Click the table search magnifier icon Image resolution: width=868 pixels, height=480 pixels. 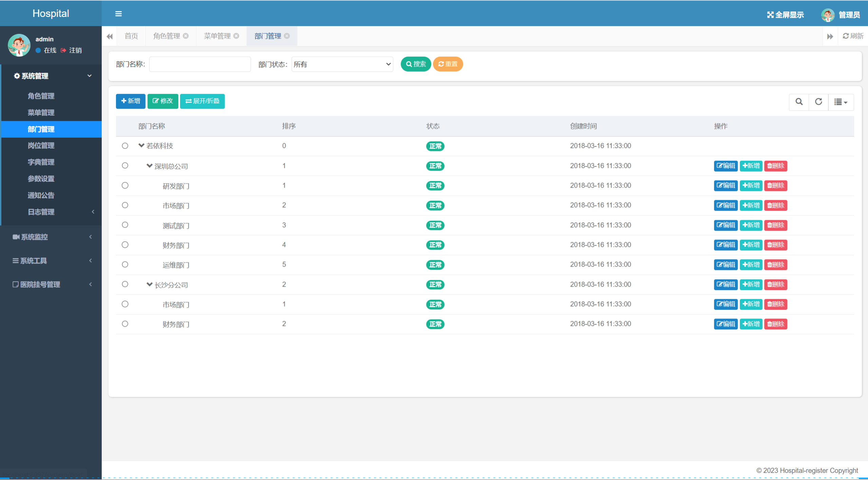[799, 102]
